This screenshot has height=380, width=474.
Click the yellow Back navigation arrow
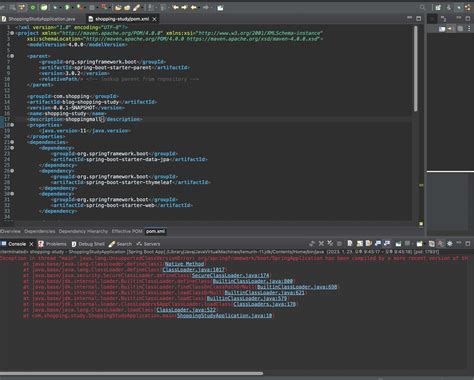tap(193, 7)
